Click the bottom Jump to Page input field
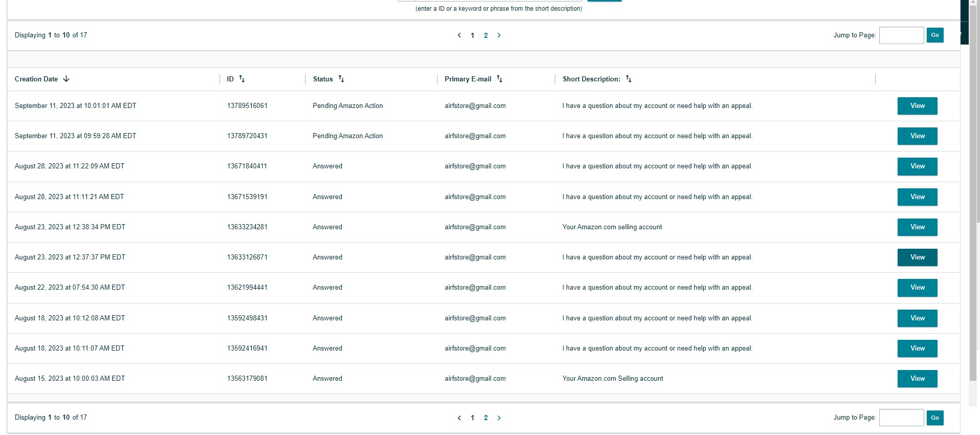 tap(901, 418)
